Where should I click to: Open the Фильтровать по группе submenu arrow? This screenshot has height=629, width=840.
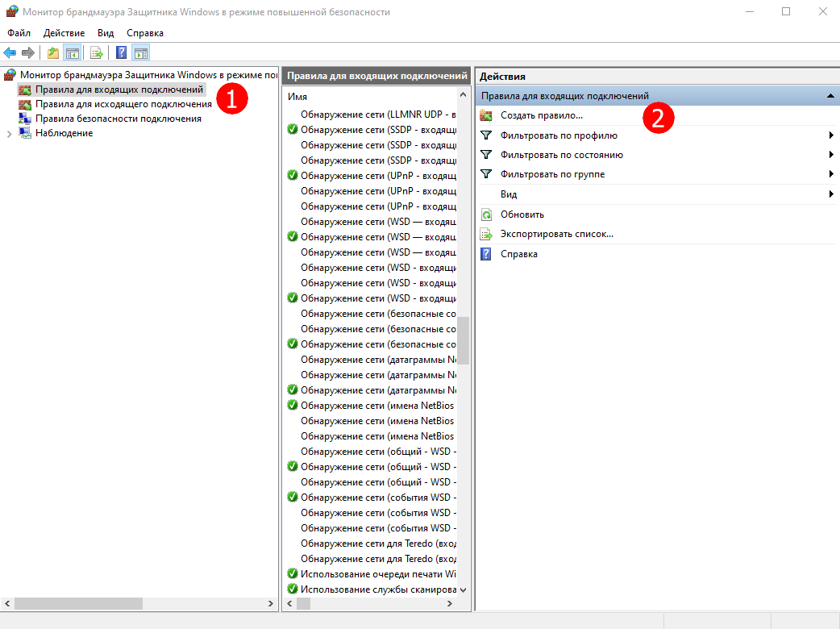tap(831, 173)
